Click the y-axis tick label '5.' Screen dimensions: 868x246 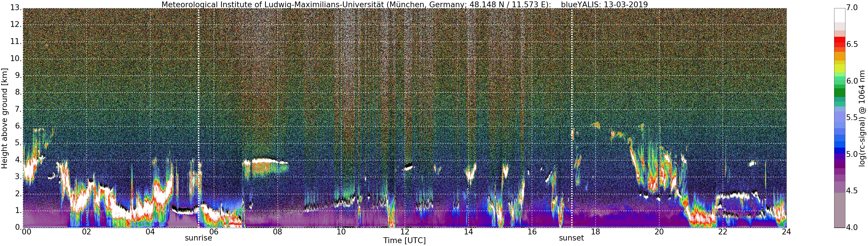19,143
